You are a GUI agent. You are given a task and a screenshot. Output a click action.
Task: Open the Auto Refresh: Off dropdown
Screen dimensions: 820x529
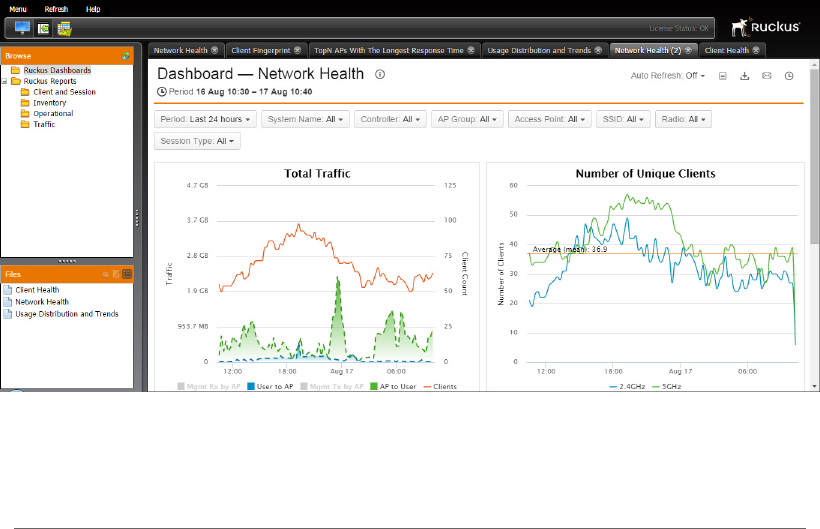pyautogui.click(x=668, y=76)
